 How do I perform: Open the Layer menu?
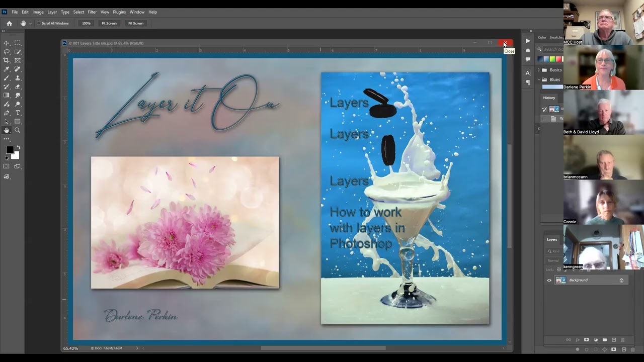point(52,12)
